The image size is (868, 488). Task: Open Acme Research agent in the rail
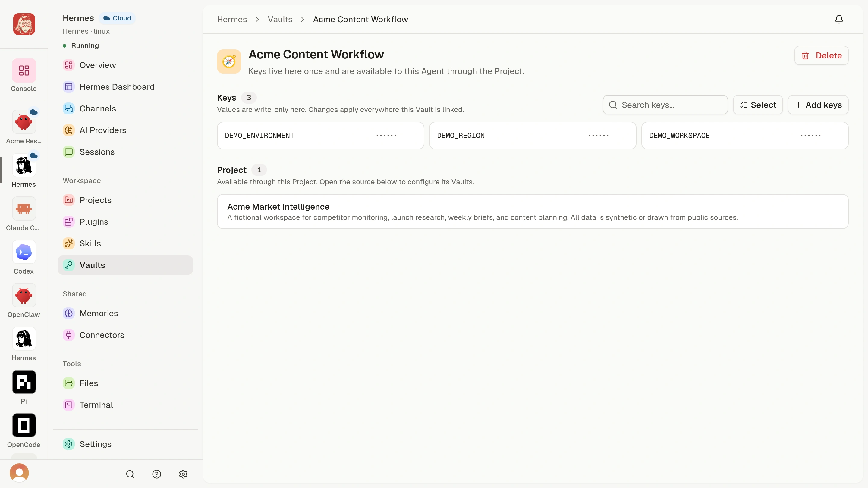coord(24,122)
